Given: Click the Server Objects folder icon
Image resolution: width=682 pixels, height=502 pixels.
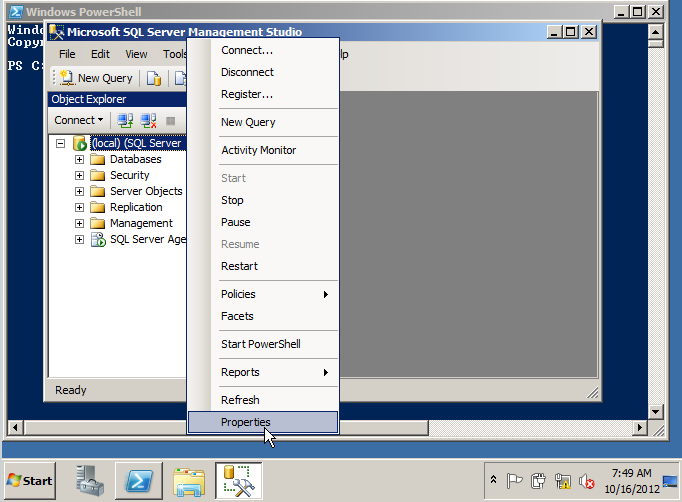Looking at the screenshot, I should coord(97,191).
